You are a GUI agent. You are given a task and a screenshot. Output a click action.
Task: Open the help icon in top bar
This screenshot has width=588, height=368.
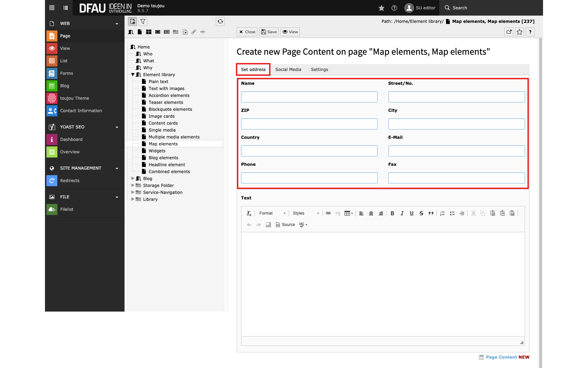[394, 8]
